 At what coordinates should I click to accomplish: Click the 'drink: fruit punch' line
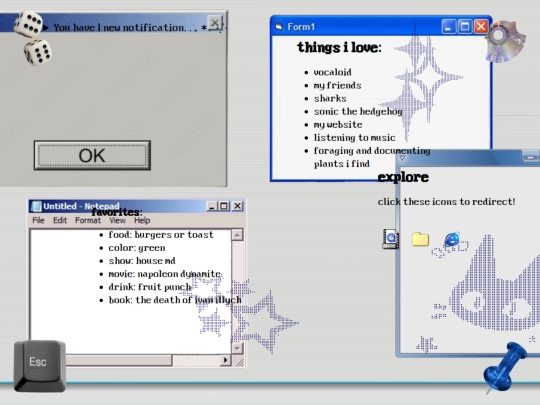click(x=150, y=287)
